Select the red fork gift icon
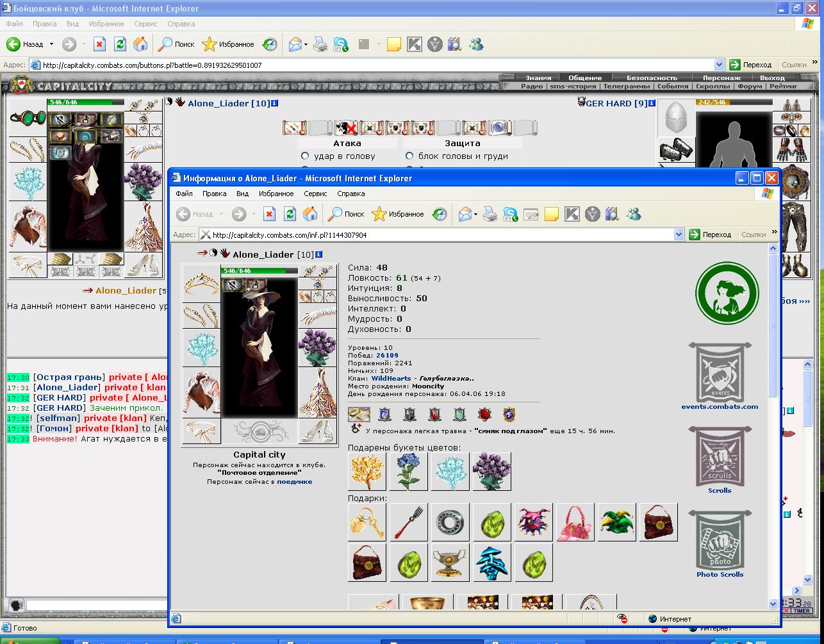The height and width of the screenshot is (644, 824). [x=408, y=522]
